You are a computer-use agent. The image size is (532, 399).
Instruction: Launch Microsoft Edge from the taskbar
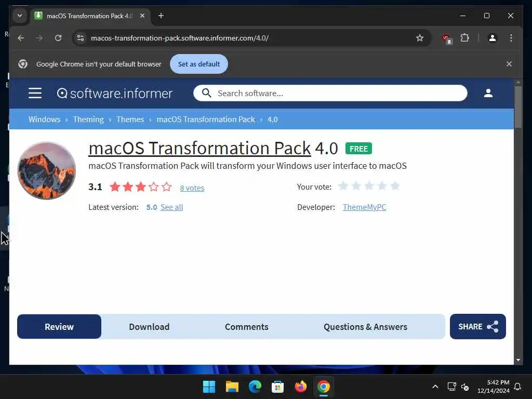click(255, 387)
